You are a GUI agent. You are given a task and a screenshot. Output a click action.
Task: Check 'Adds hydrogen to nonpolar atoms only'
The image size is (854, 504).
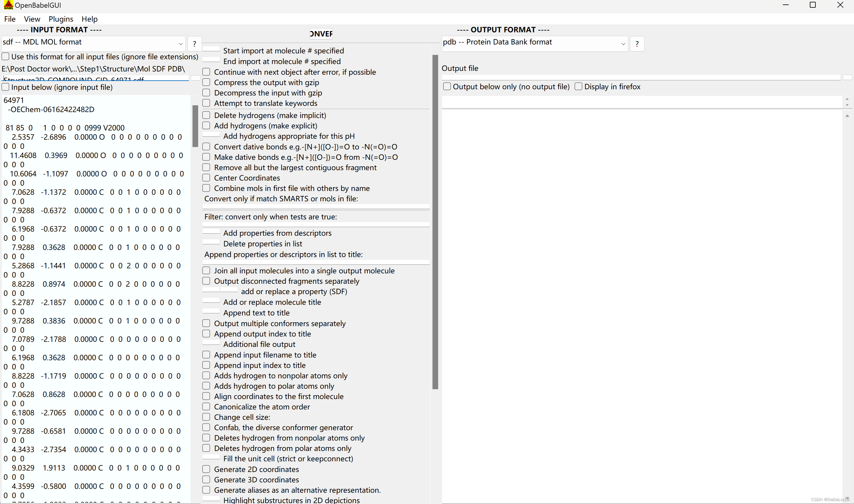[x=206, y=375]
